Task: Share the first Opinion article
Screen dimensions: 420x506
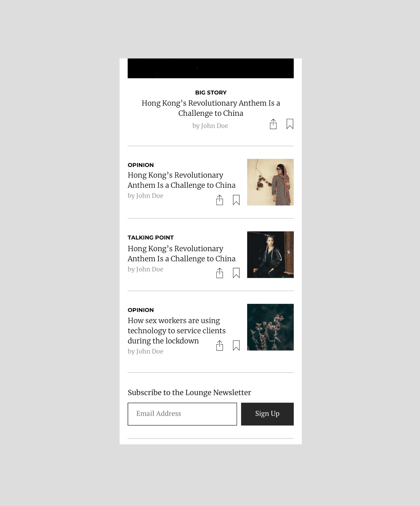Action: tap(220, 200)
